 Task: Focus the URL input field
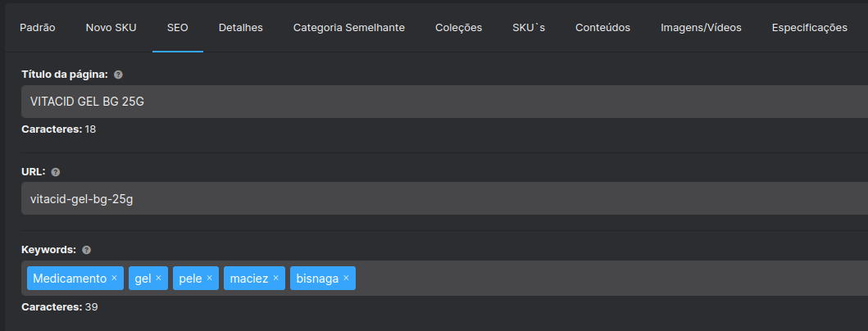coord(444,199)
